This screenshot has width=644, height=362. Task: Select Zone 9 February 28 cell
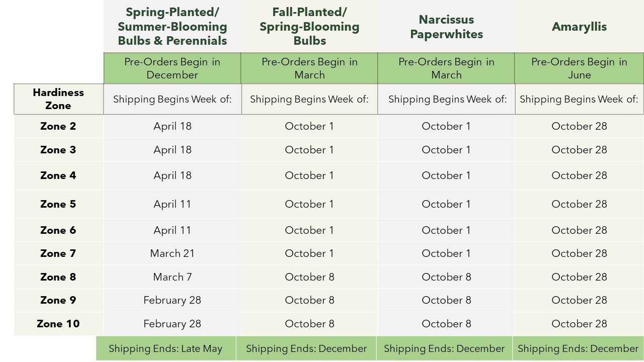pyautogui.click(x=173, y=300)
